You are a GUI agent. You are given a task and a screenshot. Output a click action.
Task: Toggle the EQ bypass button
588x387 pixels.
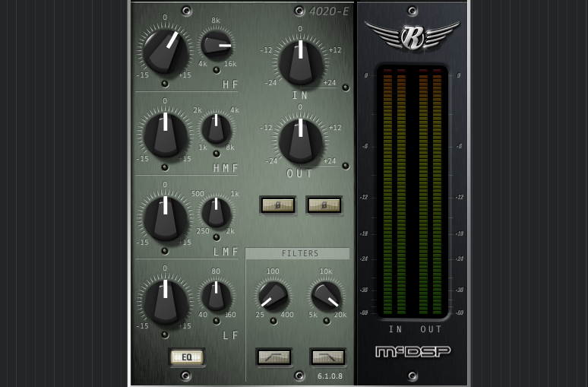pos(187,357)
